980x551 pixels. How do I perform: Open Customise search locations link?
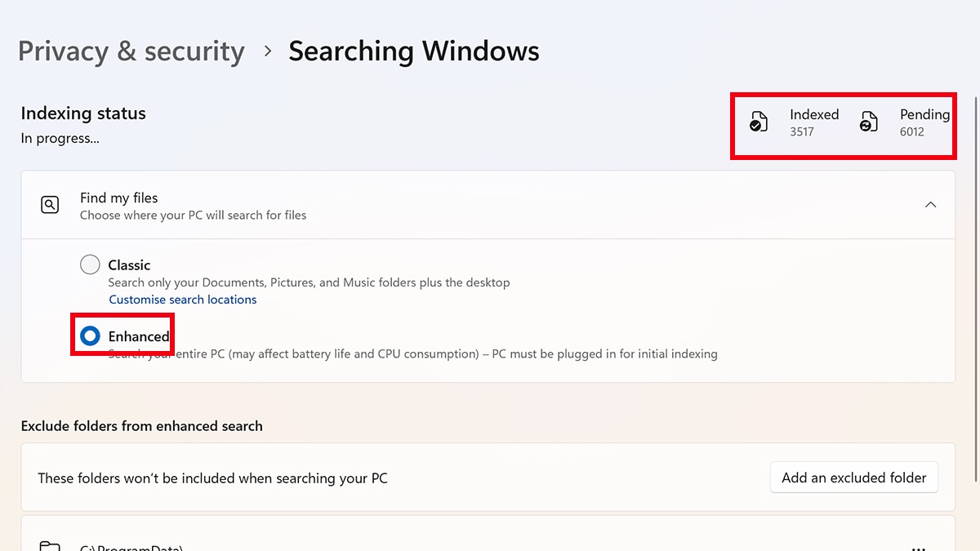(x=183, y=300)
